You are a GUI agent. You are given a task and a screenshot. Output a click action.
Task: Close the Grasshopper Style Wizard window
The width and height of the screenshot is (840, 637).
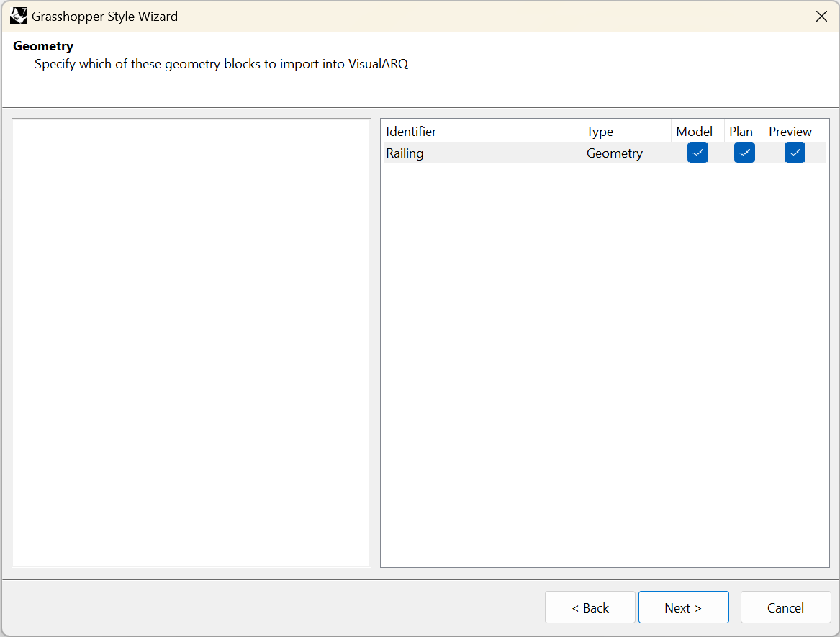tap(821, 16)
